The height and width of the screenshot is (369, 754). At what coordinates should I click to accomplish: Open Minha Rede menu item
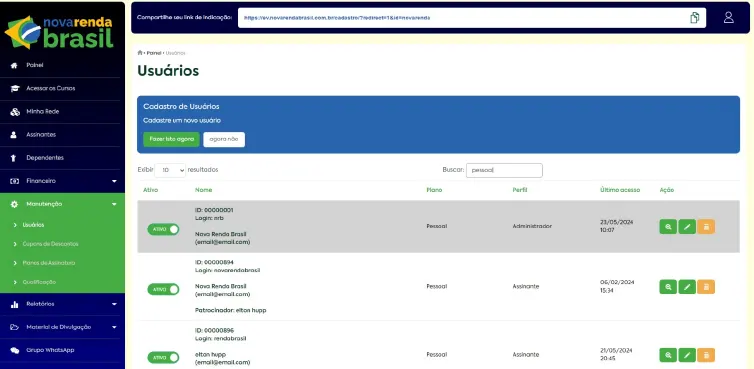point(42,112)
